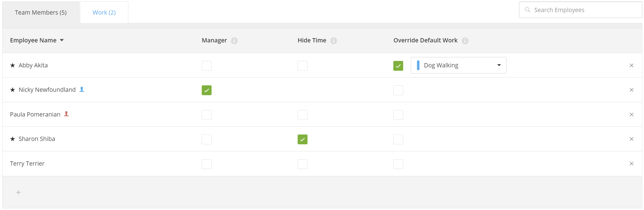
Task: Click the star icon beside Abby Akita
Action: point(13,65)
